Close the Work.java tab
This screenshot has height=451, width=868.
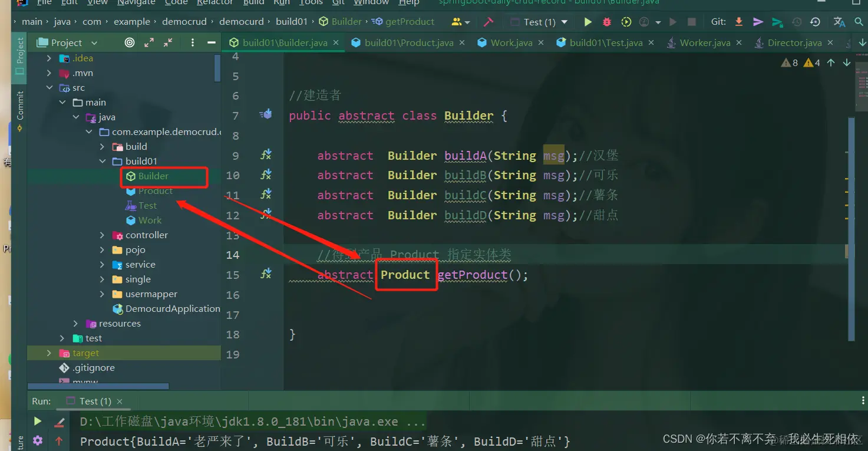tap(542, 42)
